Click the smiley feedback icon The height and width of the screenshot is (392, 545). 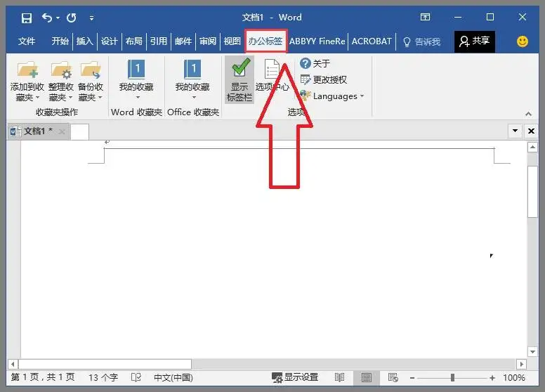522,41
